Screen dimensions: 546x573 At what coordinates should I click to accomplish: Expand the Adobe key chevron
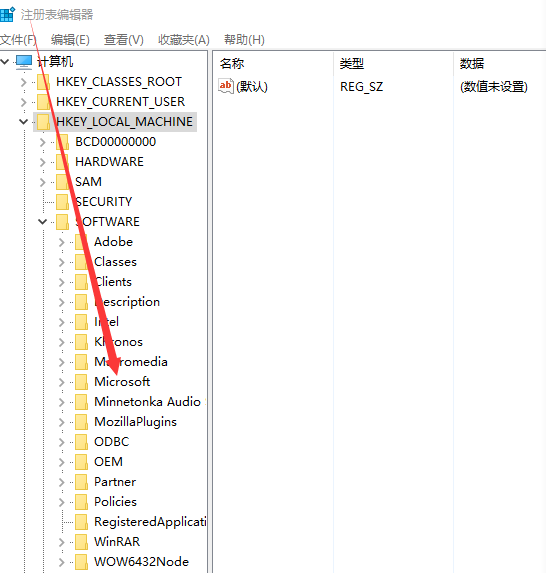62,242
